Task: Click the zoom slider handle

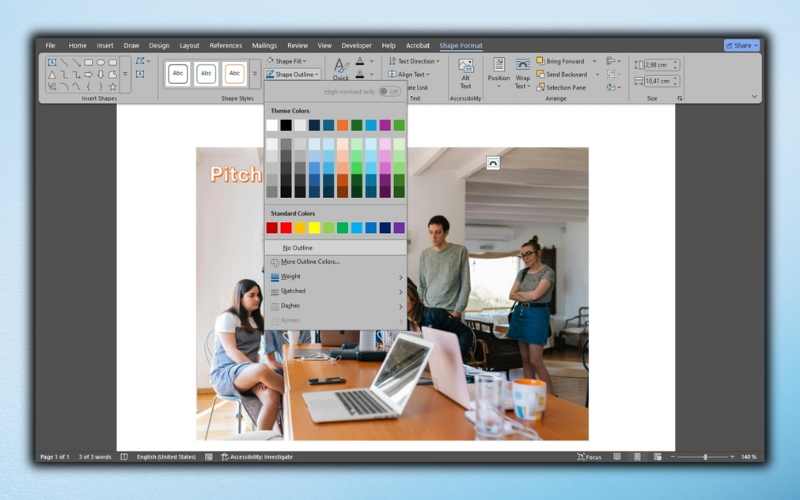Action: [705, 457]
